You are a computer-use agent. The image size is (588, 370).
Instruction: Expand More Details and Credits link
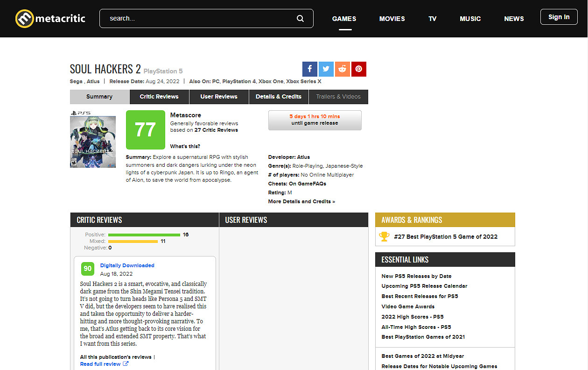click(301, 201)
